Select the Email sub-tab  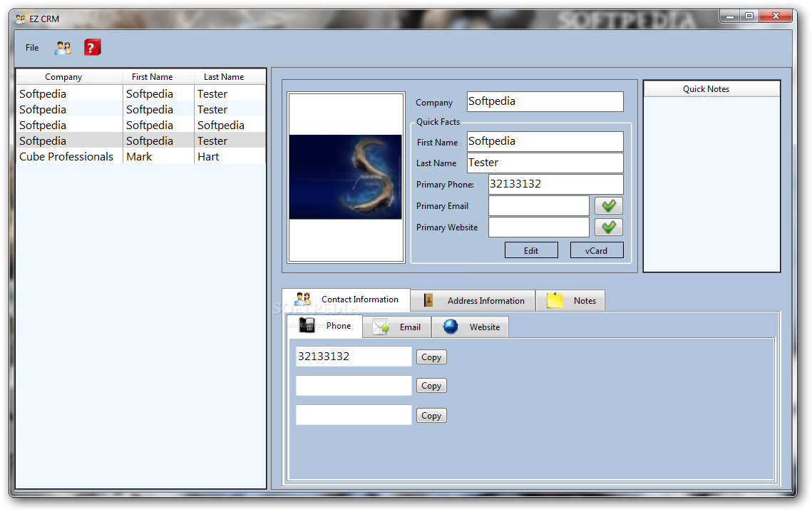point(396,327)
